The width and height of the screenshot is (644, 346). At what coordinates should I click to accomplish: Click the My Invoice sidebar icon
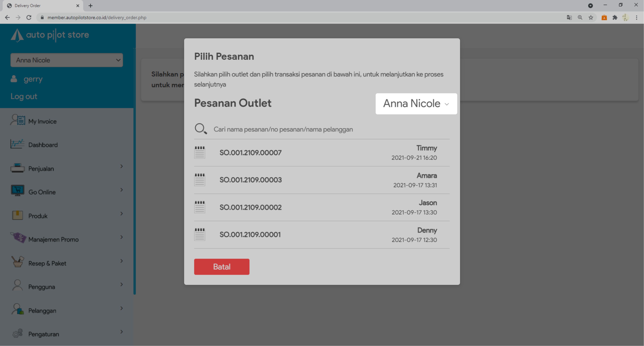[x=18, y=120]
